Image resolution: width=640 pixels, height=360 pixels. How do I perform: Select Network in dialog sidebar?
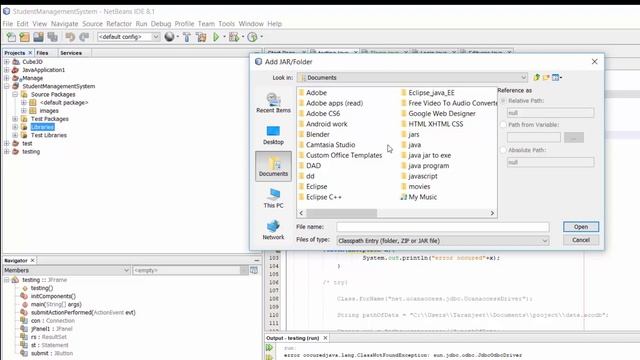coord(273,230)
